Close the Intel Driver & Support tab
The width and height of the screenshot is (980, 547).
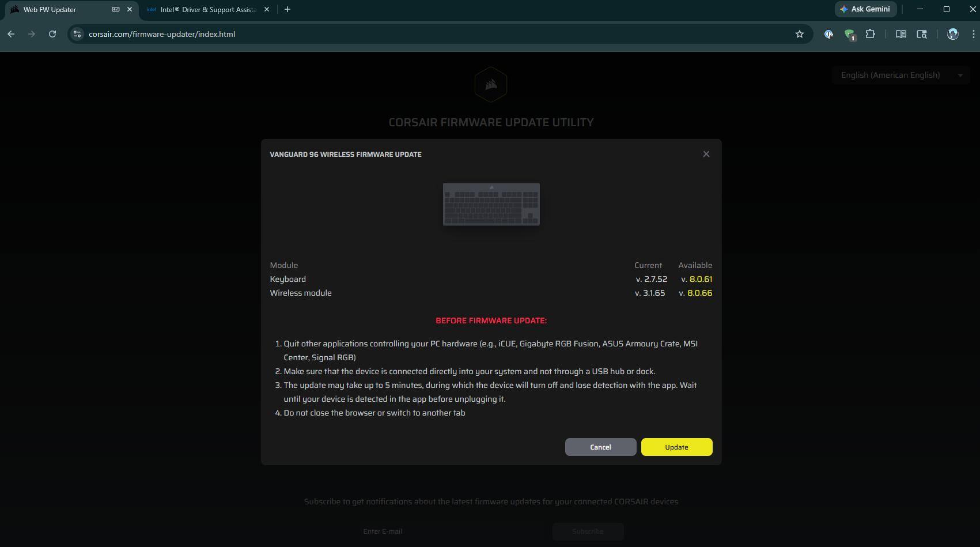[x=267, y=9]
